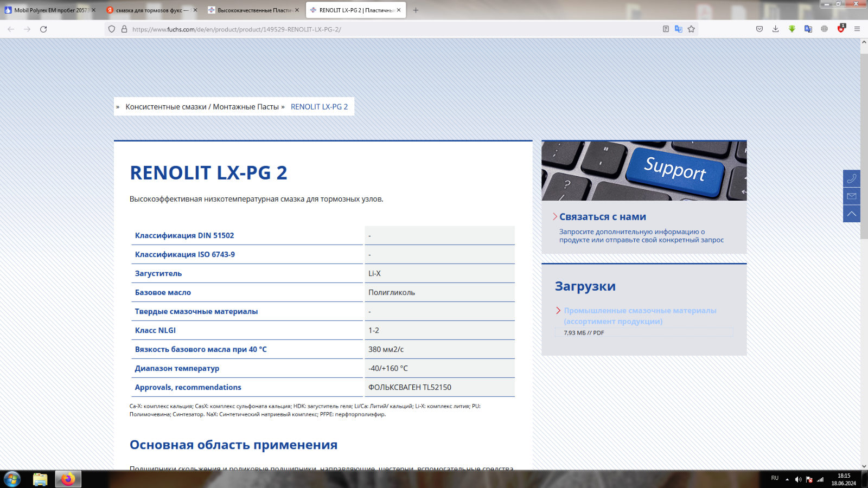Click the Action Center flag tray icon
The height and width of the screenshot is (488, 868).
coord(809,479)
